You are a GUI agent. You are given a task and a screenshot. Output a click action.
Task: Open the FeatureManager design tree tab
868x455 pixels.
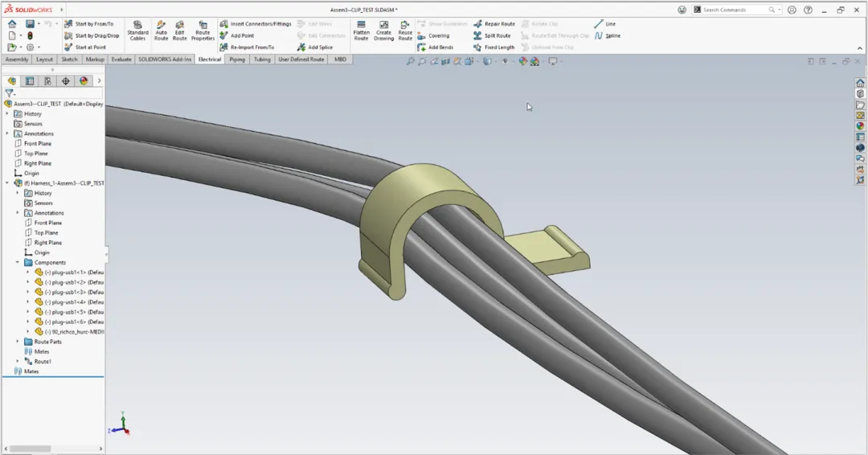[x=11, y=81]
